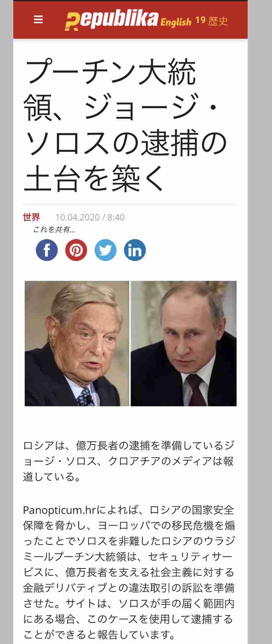Share article on LinkedIn
Image resolution: width=272 pixels, height=644 pixels.
[x=135, y=250]
